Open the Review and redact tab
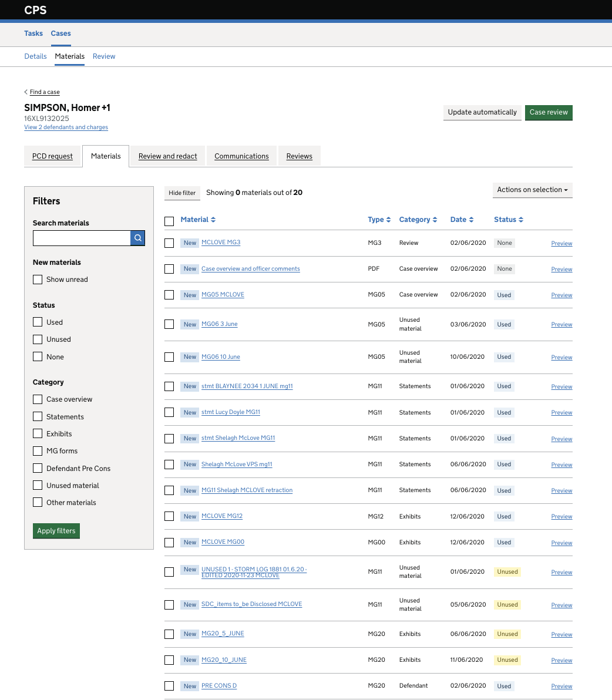Screen dimensions: 612x700 [x=167, y=156]
